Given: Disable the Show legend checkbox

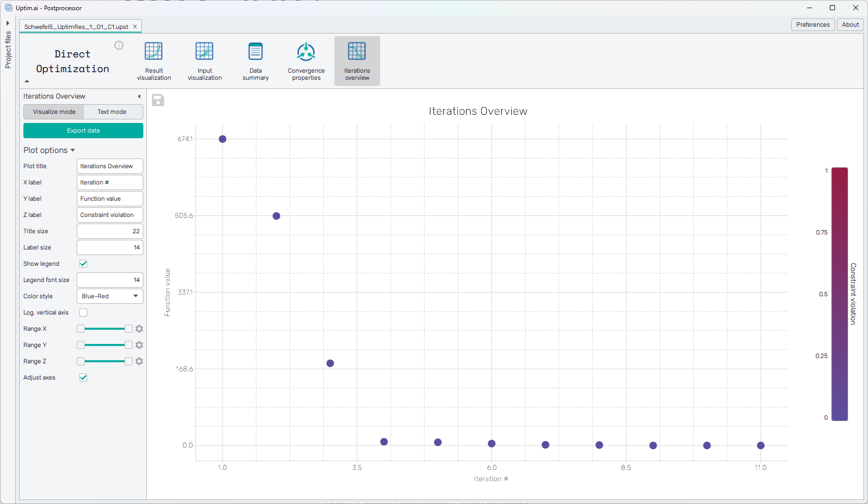Looking at the screenshot, I should tap(83, 264).
